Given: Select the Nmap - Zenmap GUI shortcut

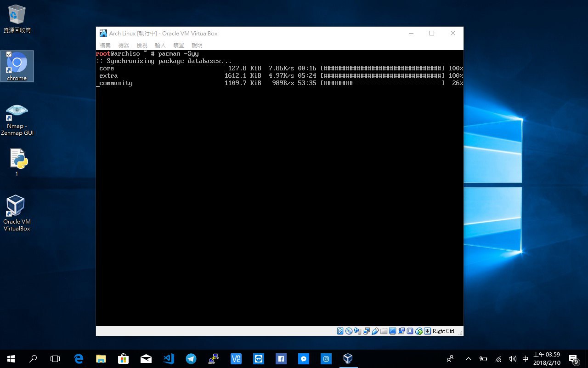Looking at the screenshot, I should (17, 120).
